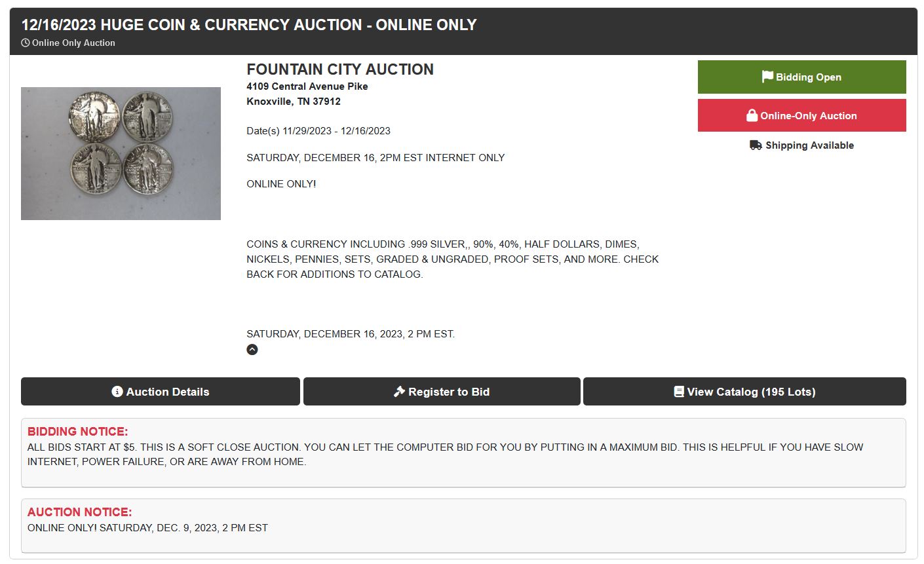Collapse the description with the chevron-up circle
This screenshot has width=924, height=564.
point(252,349)
